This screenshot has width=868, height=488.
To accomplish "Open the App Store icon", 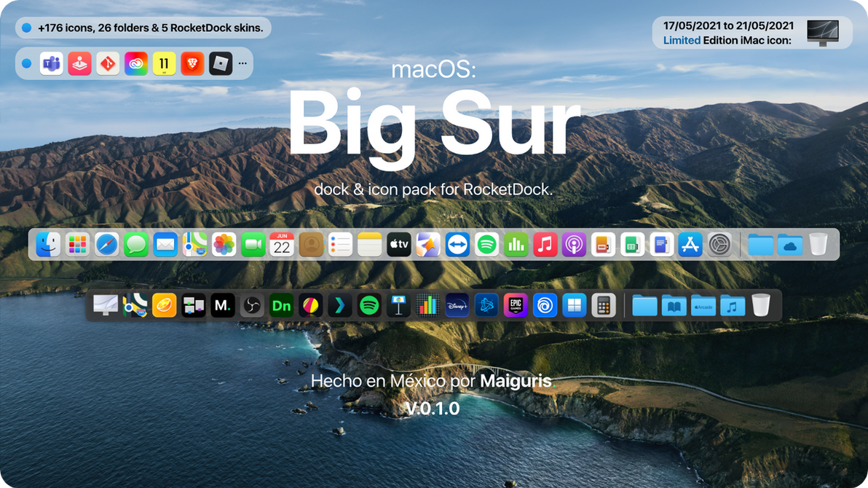I will tap(690, 244).
